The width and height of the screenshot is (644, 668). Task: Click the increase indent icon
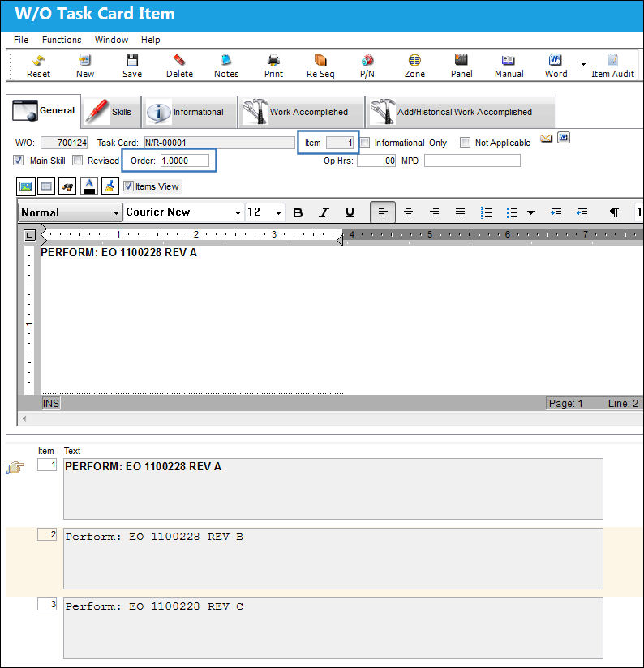tap(556, 212)
